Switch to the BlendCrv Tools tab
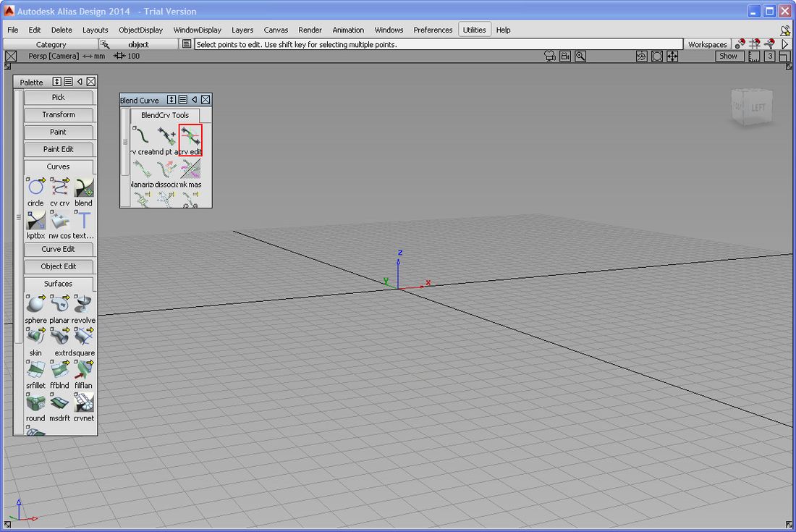 point(165,115)
